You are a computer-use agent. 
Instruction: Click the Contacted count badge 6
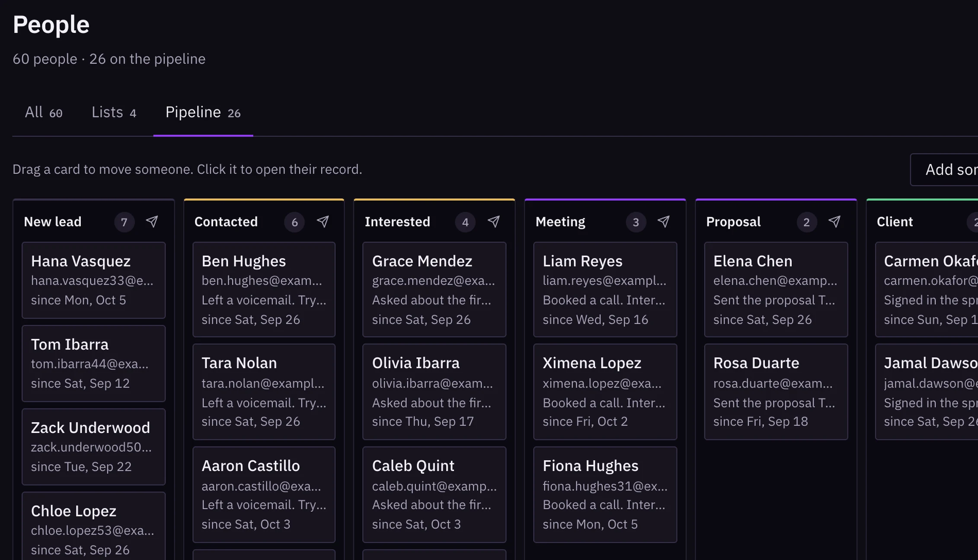(x=294, y=222)
